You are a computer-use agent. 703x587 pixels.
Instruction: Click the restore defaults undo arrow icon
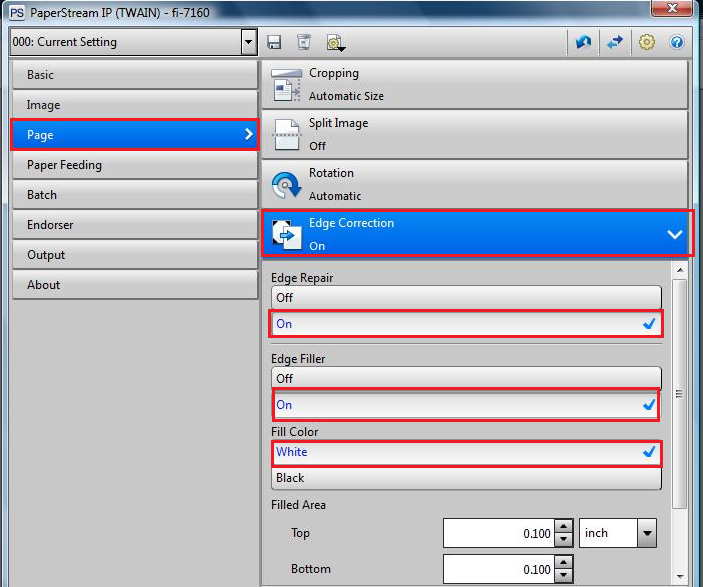(x=583, y=42)
